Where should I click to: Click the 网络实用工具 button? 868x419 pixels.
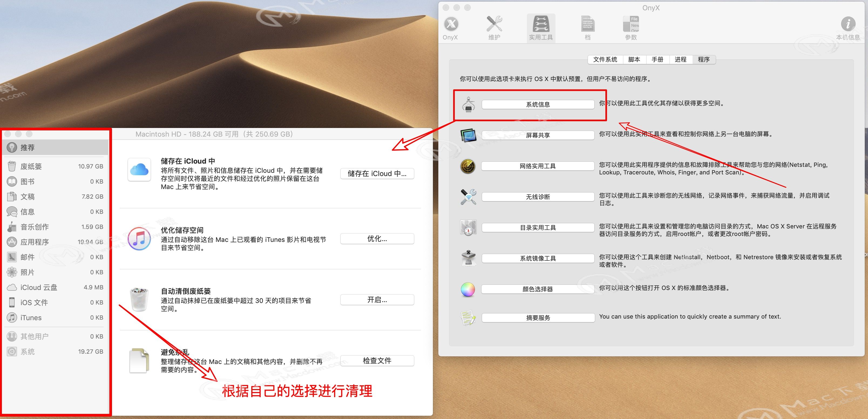pyautogui.click(x=538, y=166)
